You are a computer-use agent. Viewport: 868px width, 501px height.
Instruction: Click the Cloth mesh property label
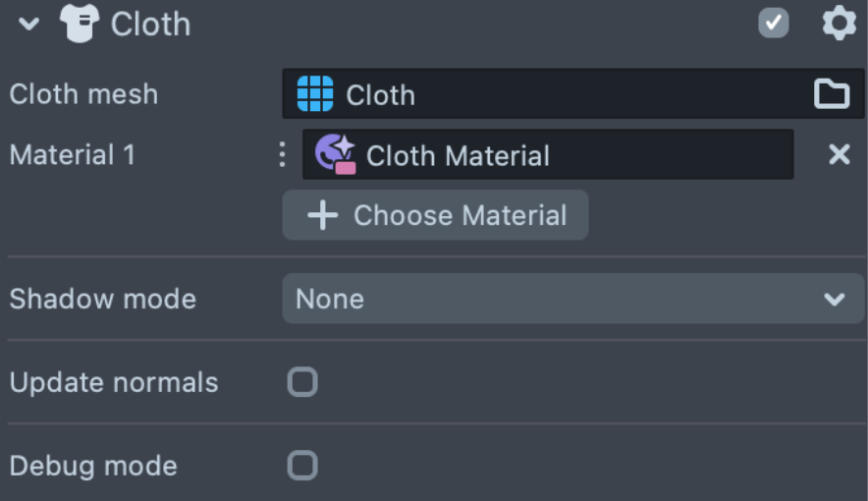point(83,94)
